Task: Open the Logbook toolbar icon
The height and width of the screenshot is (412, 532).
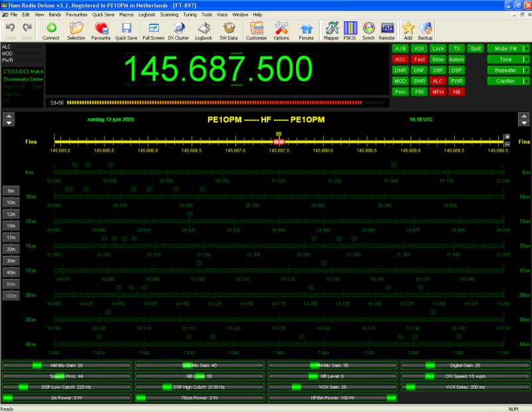Action: [x=203, y=31]
